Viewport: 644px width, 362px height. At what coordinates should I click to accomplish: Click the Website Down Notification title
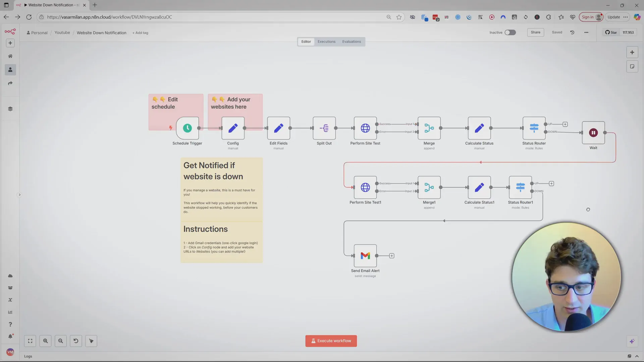[102, 33]
